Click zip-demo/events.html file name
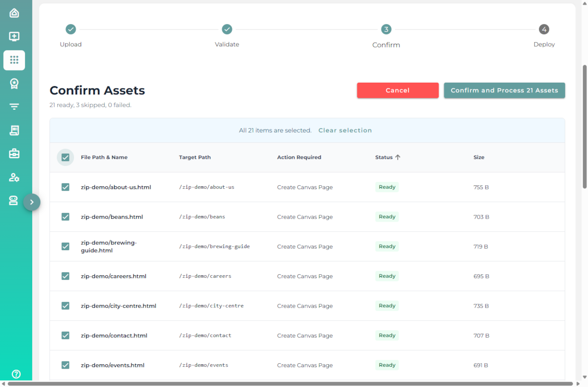Screen dimensions: 588x387 coord(112,365)
